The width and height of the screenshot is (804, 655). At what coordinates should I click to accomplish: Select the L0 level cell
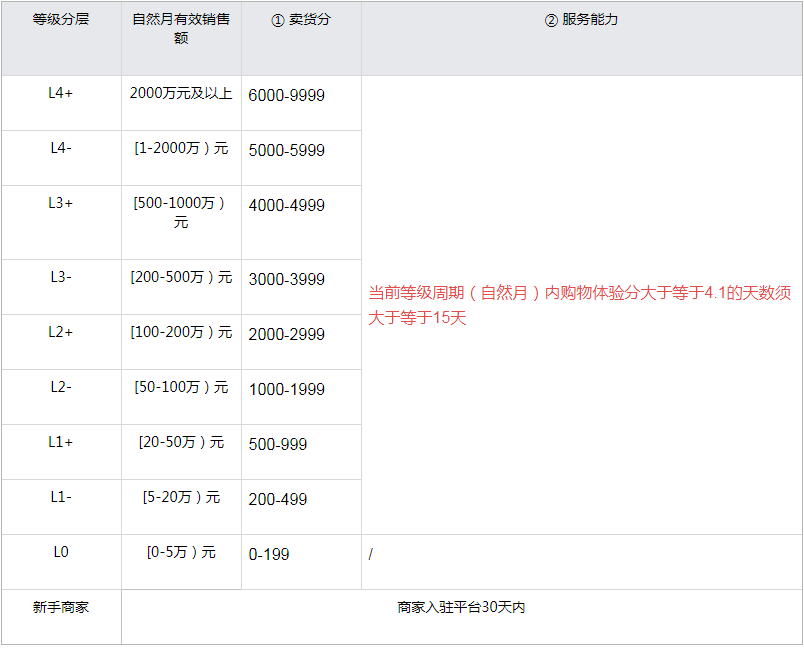coord(61,552)
